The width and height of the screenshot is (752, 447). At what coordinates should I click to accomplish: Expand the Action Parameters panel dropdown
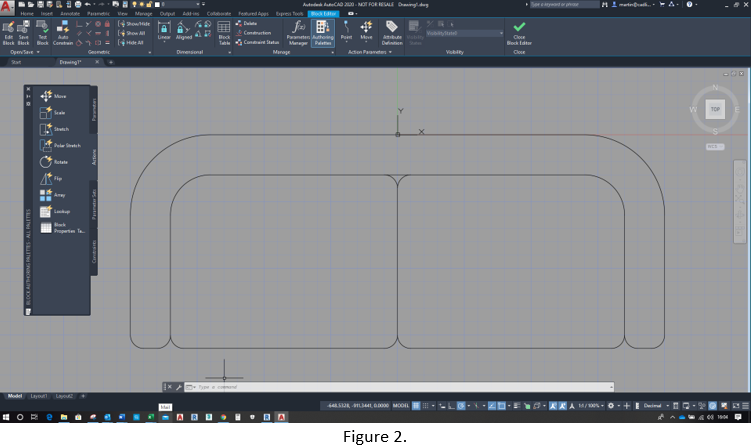tap(370, 52)
